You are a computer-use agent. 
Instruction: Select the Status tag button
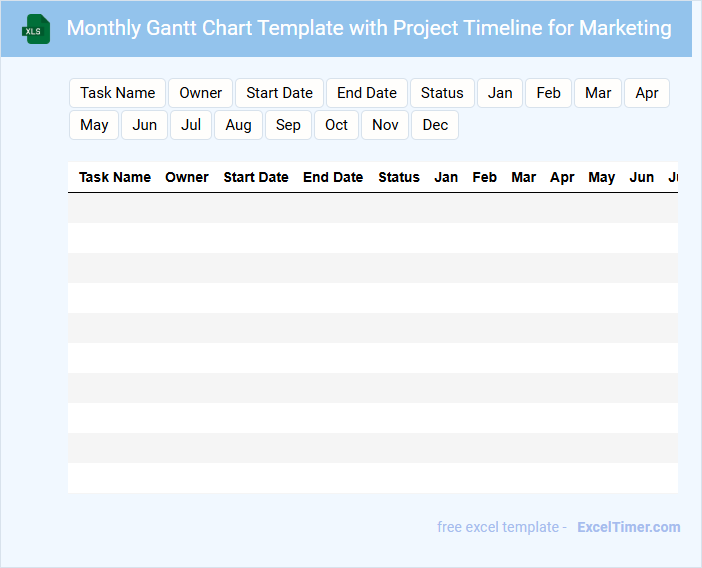click(442, 93)
